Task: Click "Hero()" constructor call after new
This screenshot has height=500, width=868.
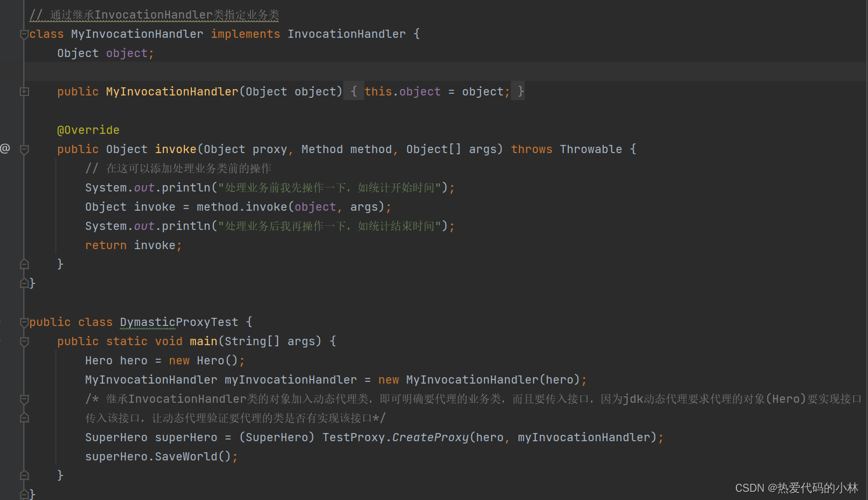Action: (218, 360)
